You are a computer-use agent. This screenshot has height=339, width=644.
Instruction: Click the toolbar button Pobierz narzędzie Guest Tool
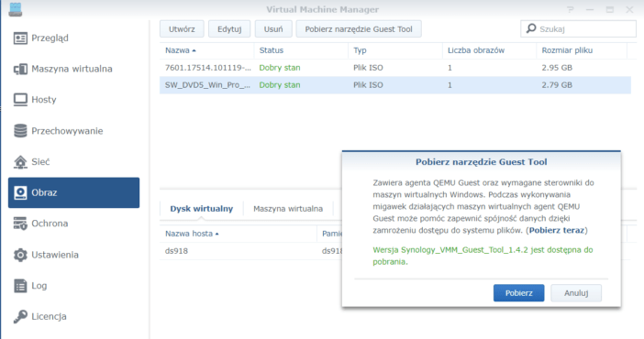click(x=359, y=29)
